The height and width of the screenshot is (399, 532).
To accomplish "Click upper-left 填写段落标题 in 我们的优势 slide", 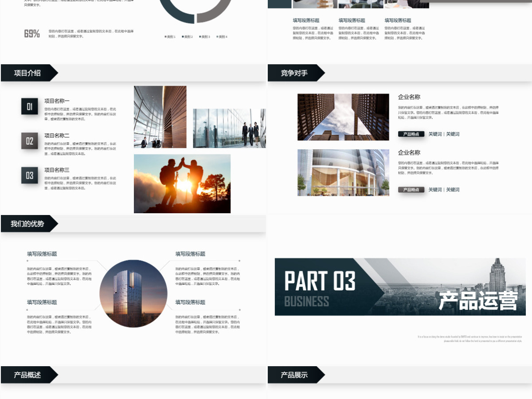I will [42, 254].
